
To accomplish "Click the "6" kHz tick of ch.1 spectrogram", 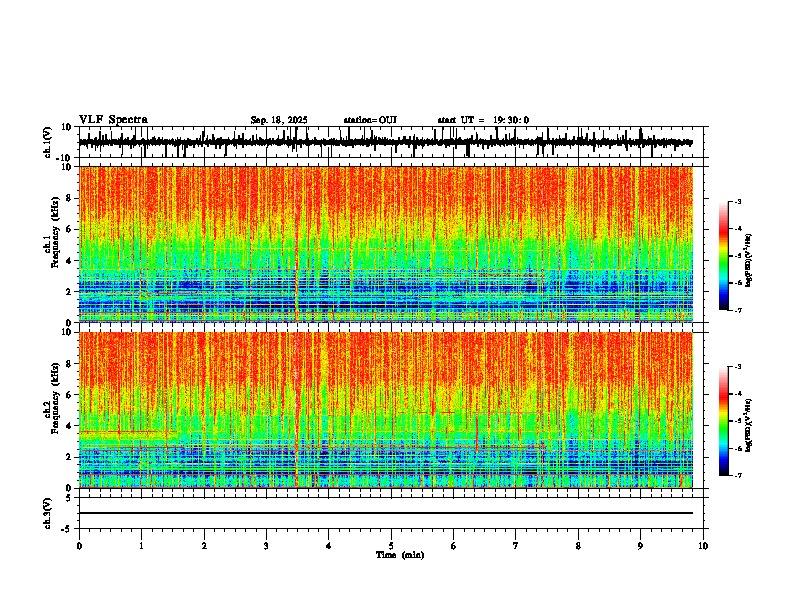I will point(70,229).
